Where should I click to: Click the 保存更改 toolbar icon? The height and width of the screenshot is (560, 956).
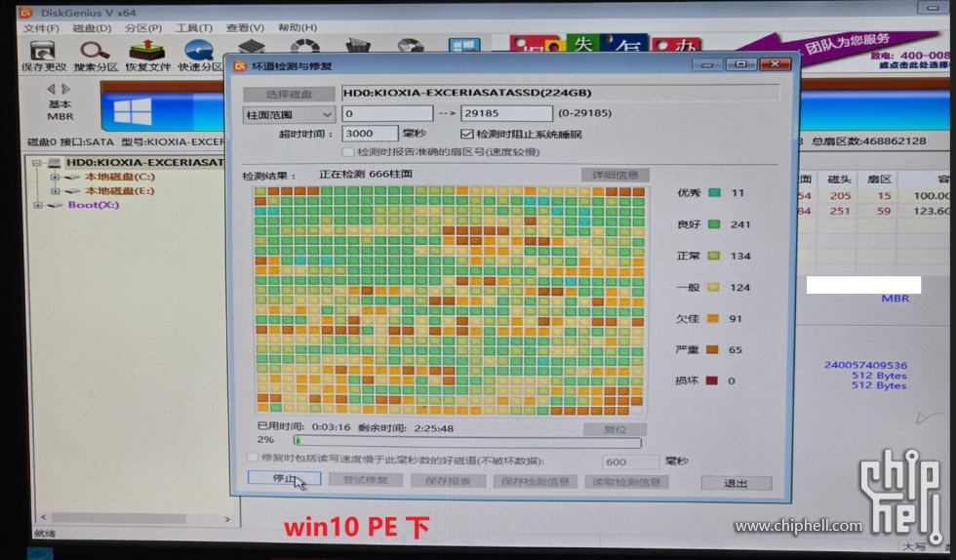(x=43, y=51)
